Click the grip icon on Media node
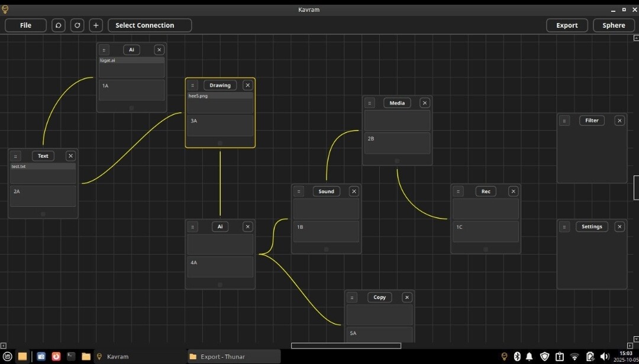 point(370,103)
